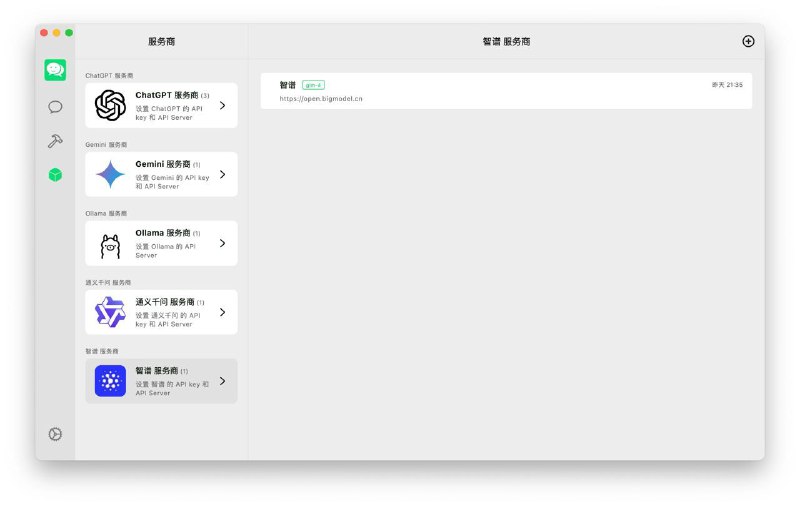Click the ChatGPT 服务商 section label
The height and width of the screenshot is (507, 800).
coord(109,75)
